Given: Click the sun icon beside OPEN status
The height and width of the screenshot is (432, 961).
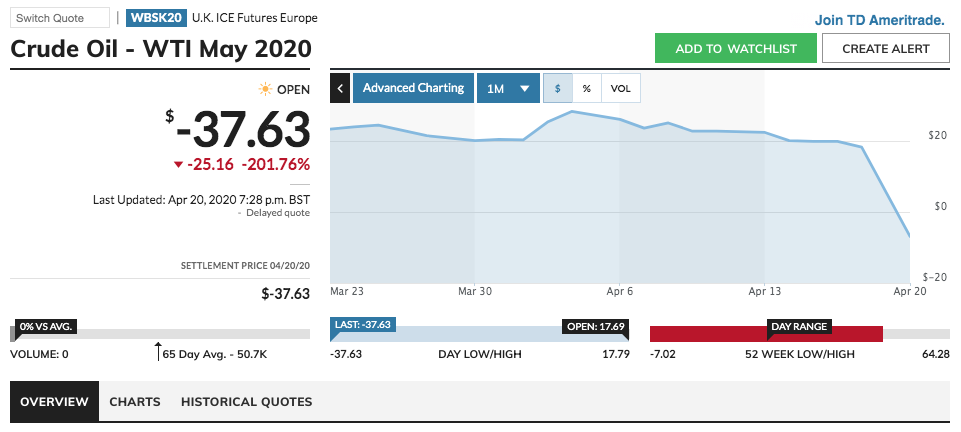Looking at the screenshot, I should tap(265, 89).
